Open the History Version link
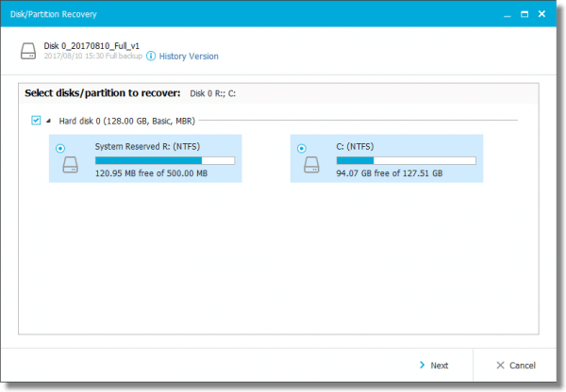This screenshot has height=392, width=566. [x=189, y=57]
